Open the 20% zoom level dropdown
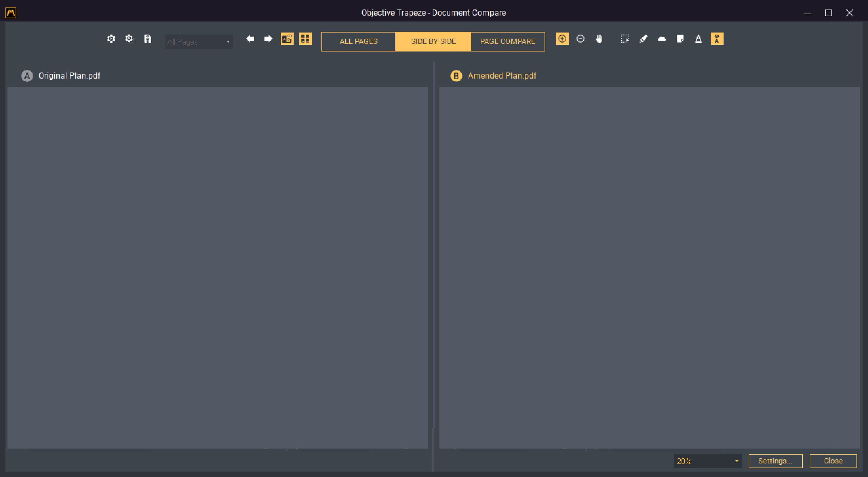Image resolution: width=868 pixels, height=477 pixels. [707, 461]
